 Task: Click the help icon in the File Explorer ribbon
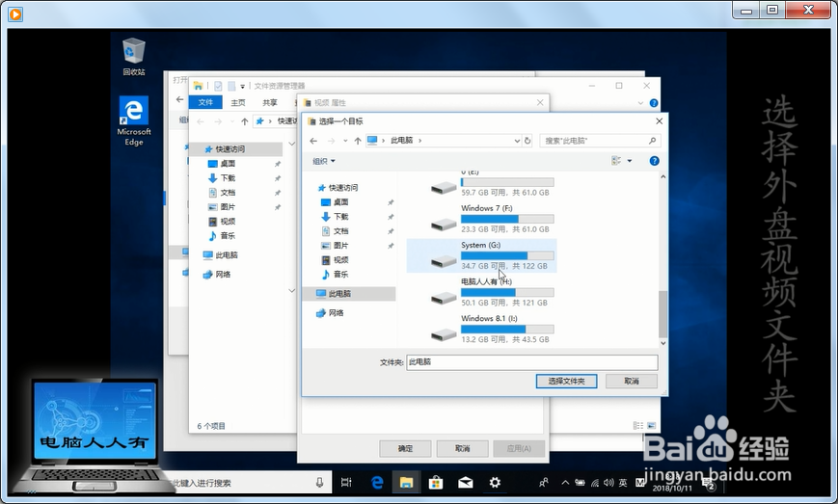click(x=653, y=103)
